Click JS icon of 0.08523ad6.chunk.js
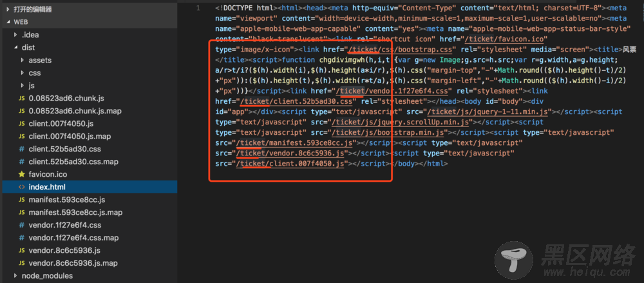This screenshot has width=644, height=283. (x=21, y=99)
